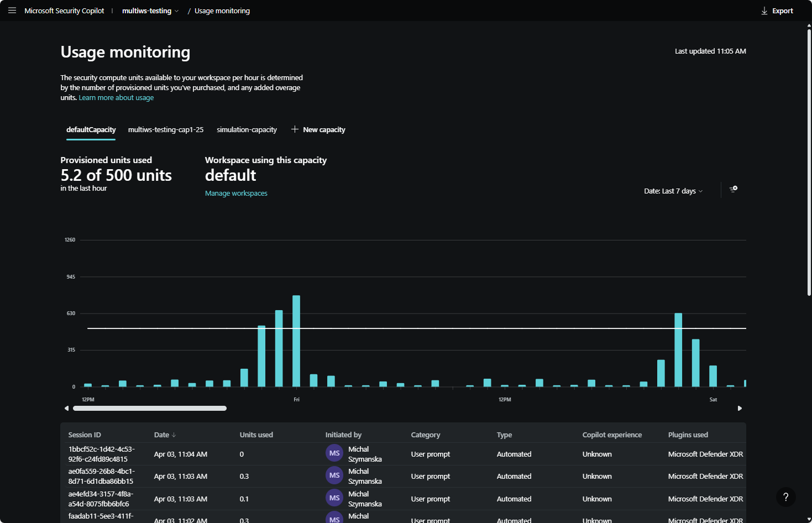Click 5.2 of 500 units value
The image size is (812, 523).
point(116,175)
